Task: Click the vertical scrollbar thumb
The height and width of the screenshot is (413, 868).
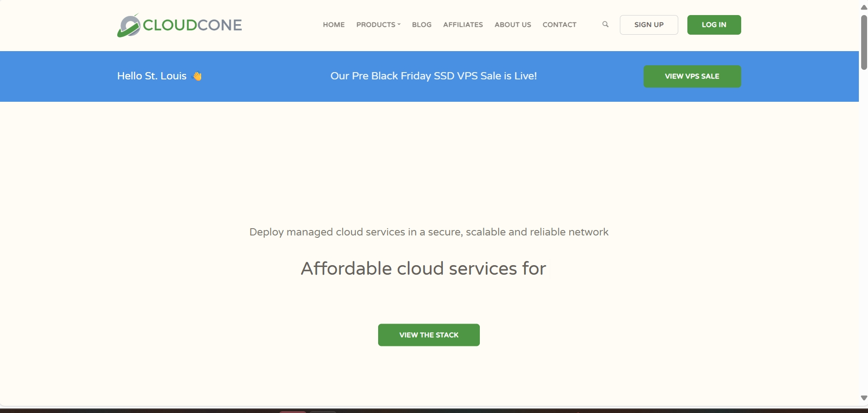Action: 863,42
